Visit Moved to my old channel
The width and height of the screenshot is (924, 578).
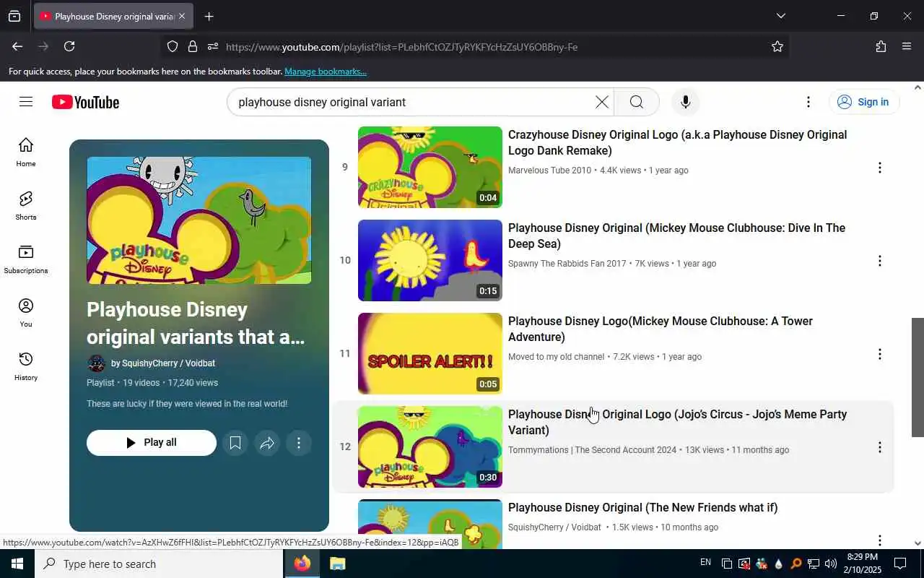(x=556, y=357)
